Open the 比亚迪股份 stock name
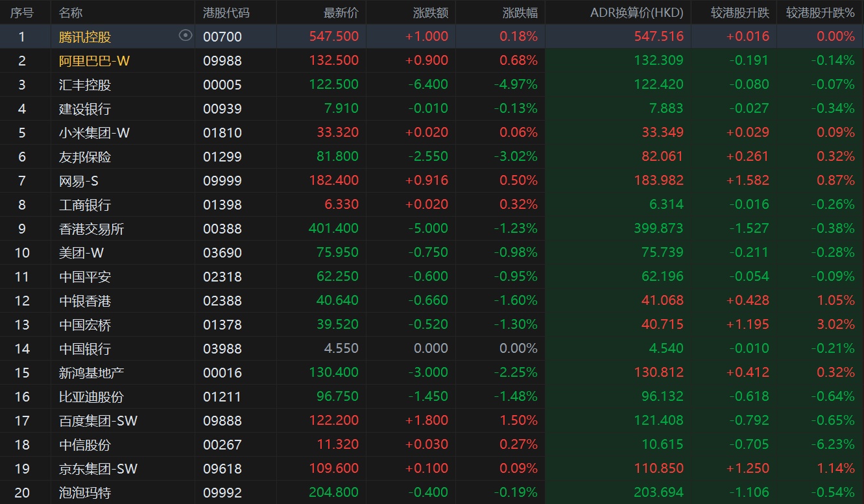Image resolution: width=864 pixels, height=504 pixels. 91,396
